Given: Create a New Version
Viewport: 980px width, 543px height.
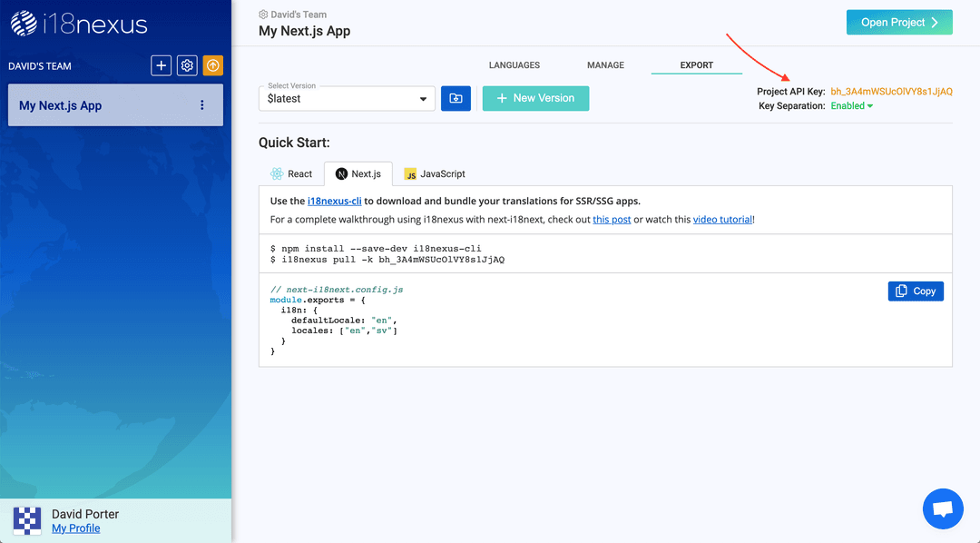Looking at the screenshot, I should (535, 98).
